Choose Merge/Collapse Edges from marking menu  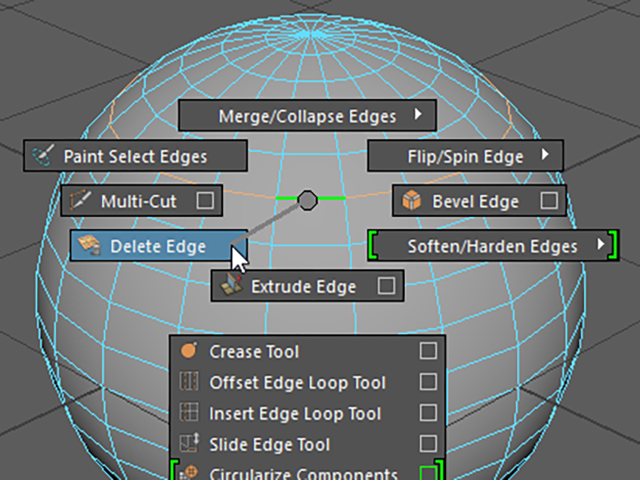(x=307, y=116)
